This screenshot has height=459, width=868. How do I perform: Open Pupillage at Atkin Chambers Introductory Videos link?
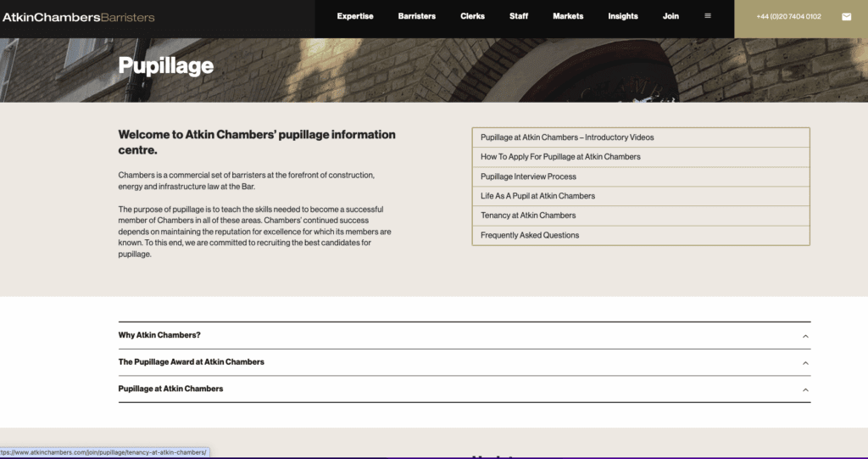tap(567, 137)
